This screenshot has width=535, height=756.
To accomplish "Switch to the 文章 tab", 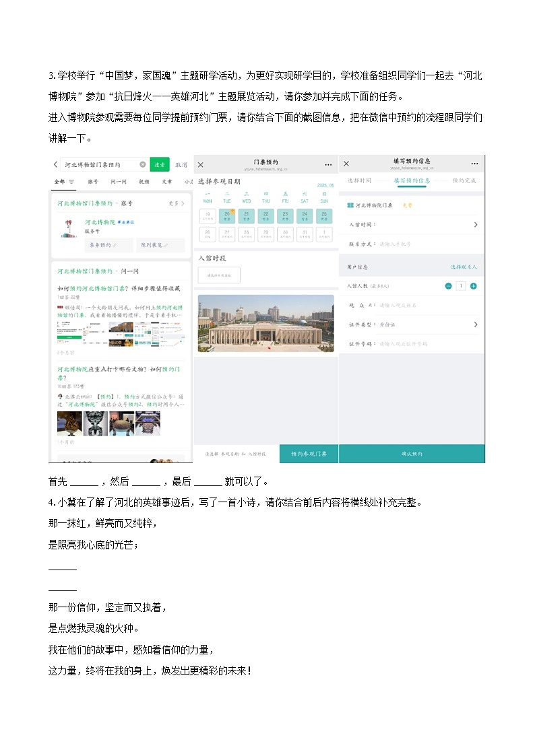I will click(x=167, y=182).
